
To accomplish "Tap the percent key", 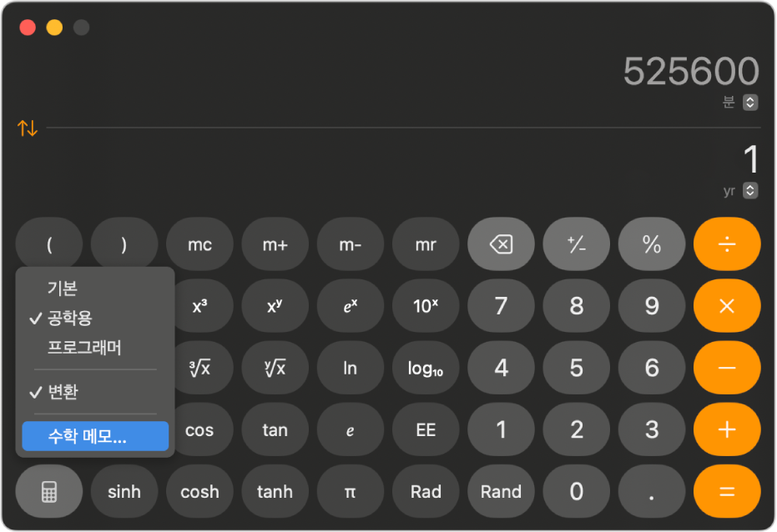I will (x=652, y=244).
